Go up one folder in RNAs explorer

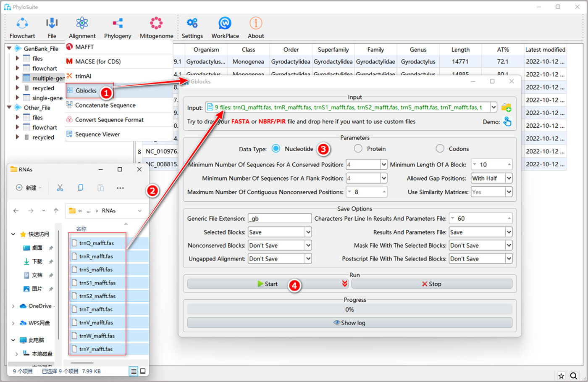pos(56,211)
